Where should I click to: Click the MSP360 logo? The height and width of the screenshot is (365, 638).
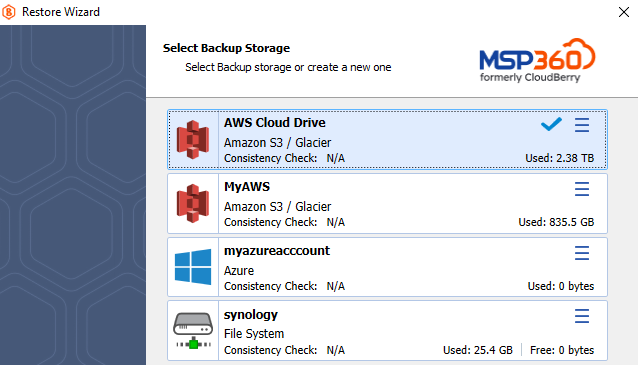[x=537, y=60]
